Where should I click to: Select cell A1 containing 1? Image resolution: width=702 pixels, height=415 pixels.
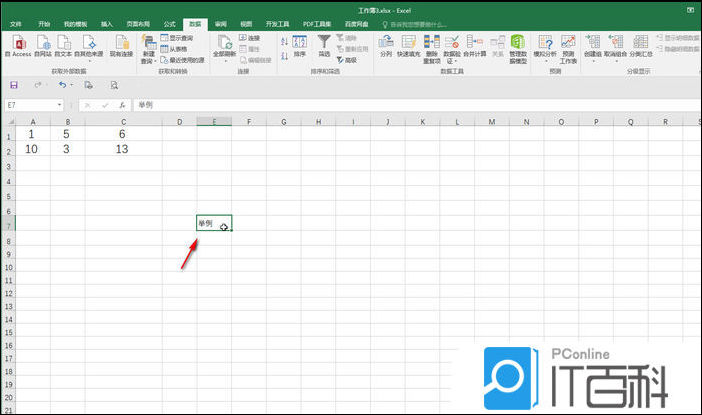point(33,134)
